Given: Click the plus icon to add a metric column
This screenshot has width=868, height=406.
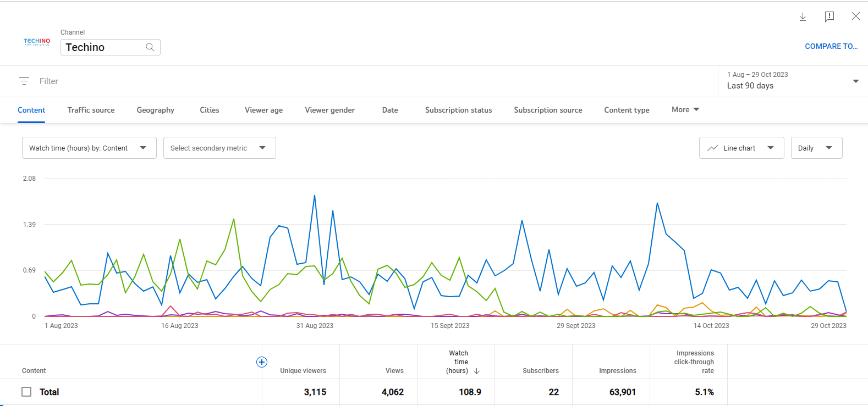Looking at the screenshot, I should pos(262,362).
